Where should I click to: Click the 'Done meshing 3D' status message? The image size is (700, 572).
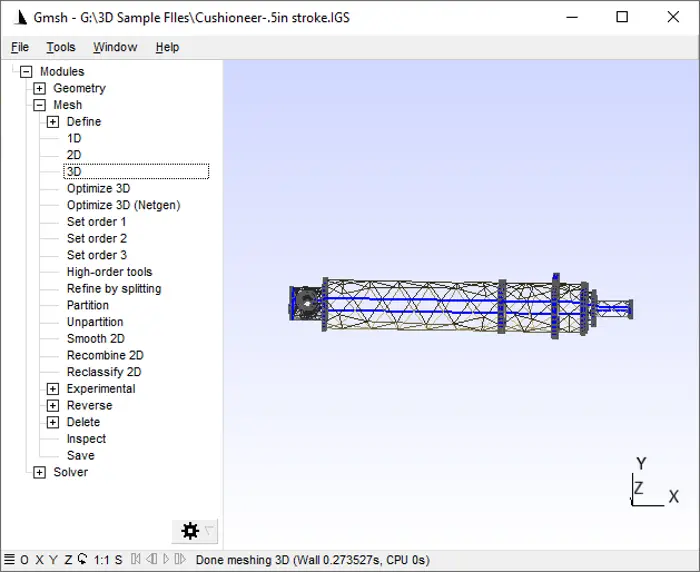(x=312, y=560)
